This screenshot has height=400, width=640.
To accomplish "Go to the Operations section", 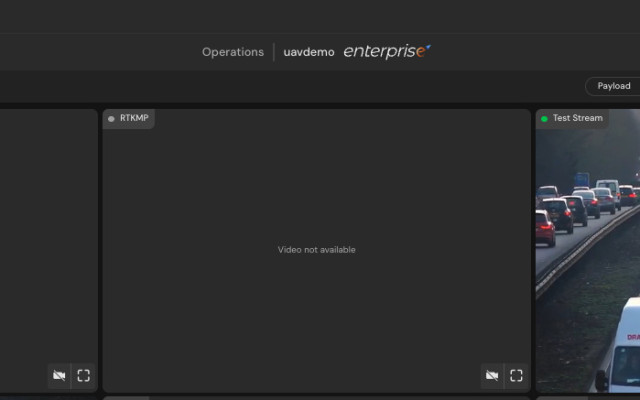I will (233, 52).
